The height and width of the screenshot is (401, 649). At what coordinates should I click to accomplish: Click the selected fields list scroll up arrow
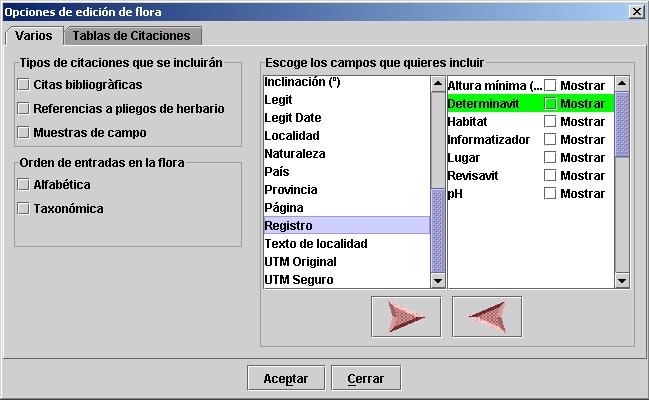coord(622,84)
